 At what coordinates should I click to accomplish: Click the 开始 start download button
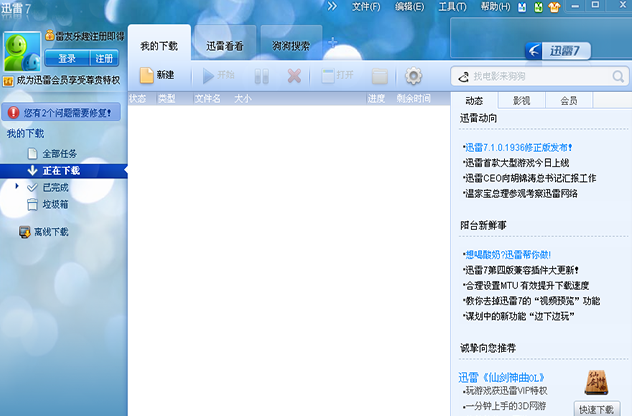(218, 75)
